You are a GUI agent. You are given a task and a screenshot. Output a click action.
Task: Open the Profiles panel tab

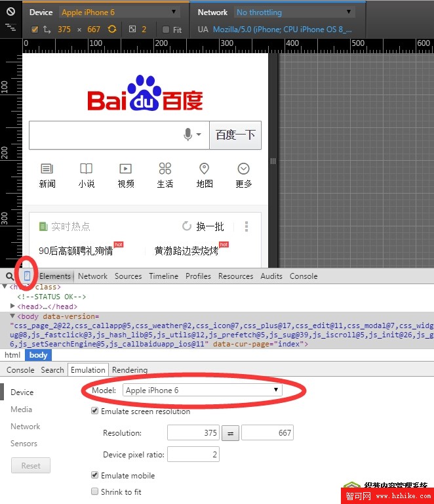point(198,276)
